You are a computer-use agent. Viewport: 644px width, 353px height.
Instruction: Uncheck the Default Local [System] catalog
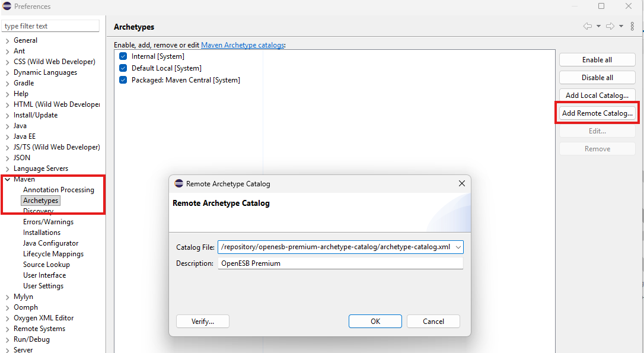tap(123, 68)
